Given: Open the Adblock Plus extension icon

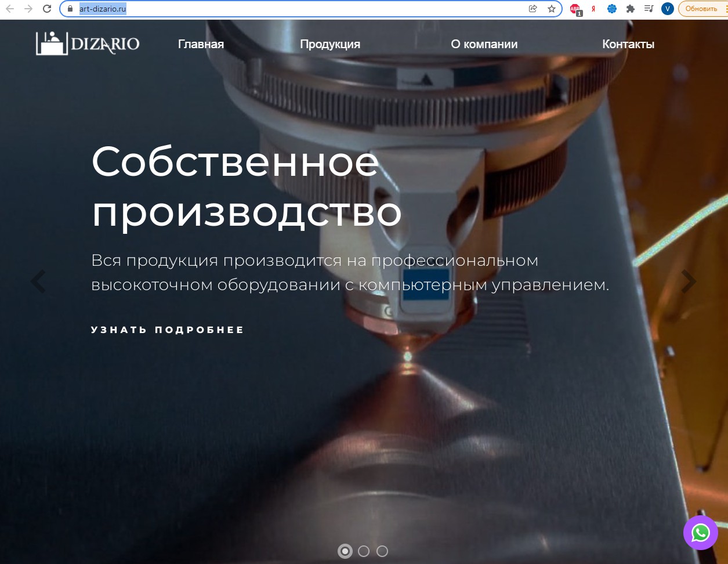Looking at the screenshot, I should pyautogui.click(x=575, y=9).
